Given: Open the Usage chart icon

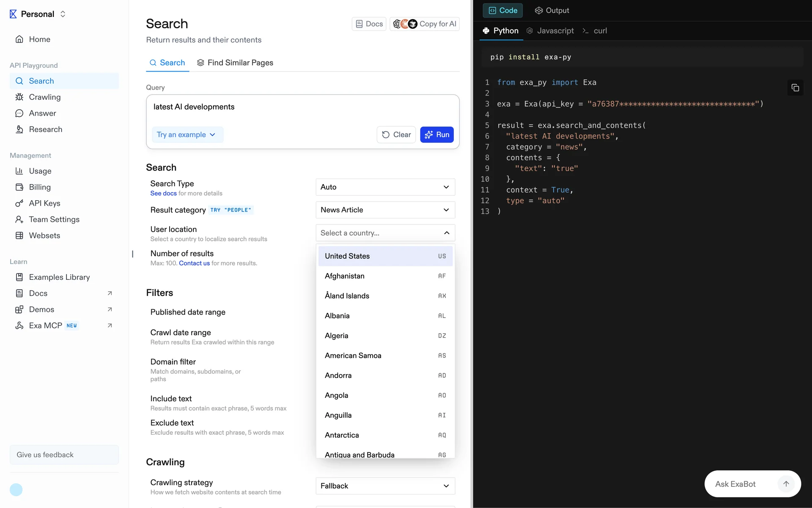Looking at the screenshot, I should coord(19,171).
